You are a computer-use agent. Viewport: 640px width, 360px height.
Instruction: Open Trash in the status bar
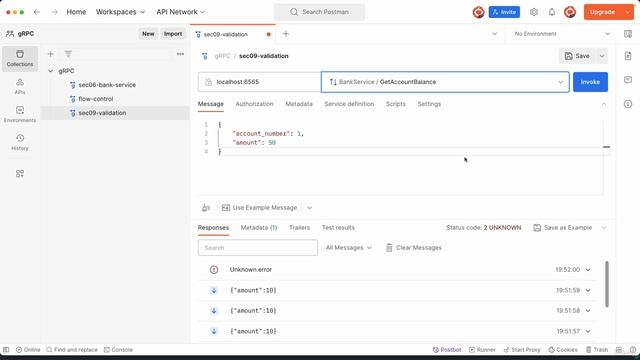pyautogui.click(x=597, y=350)
